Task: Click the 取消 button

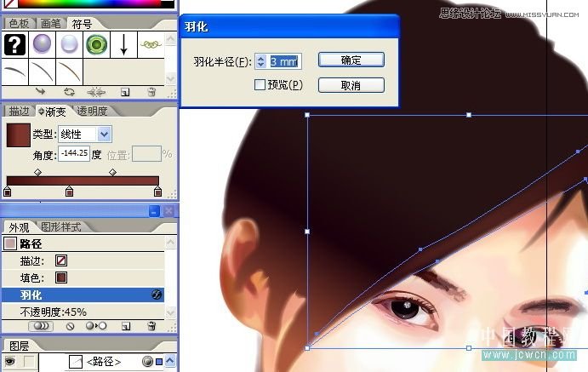Action: pos(351,85)
